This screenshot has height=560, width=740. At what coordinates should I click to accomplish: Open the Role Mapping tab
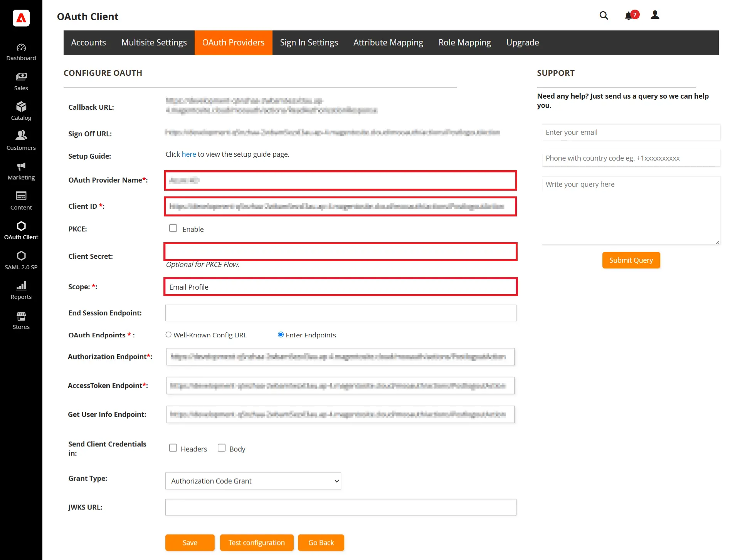point(465,42)
